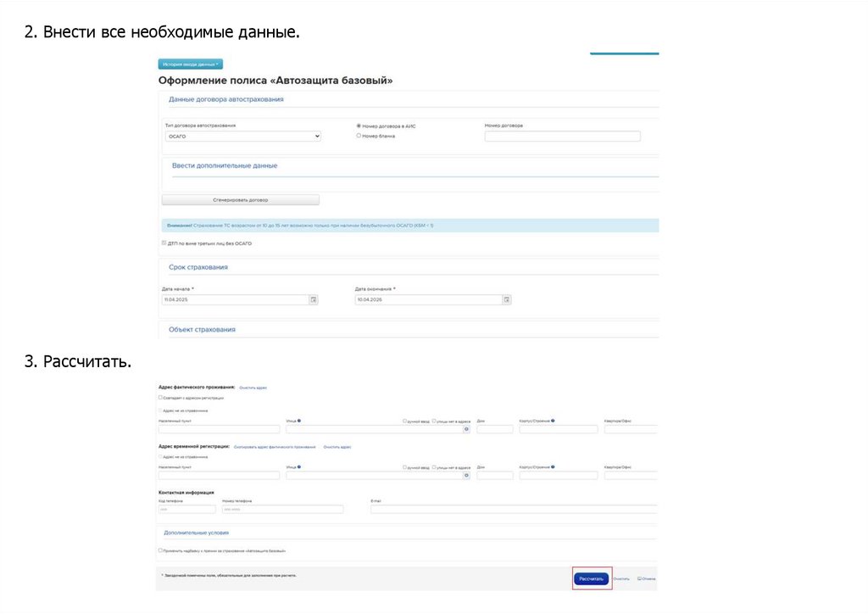The image size is (868, 614).
Task: Click Скопировать адрес фактического проживания link
Action: pos(275,446)
